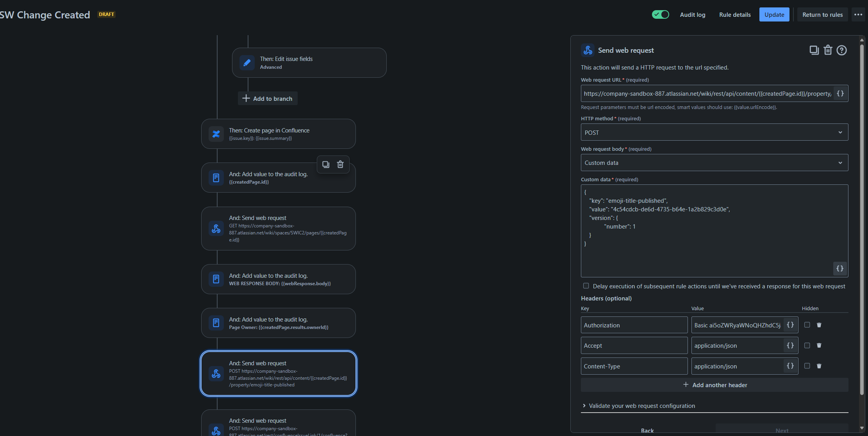Open help for Send web request
The image size is (868, 436).
click(x=841, y=50)
